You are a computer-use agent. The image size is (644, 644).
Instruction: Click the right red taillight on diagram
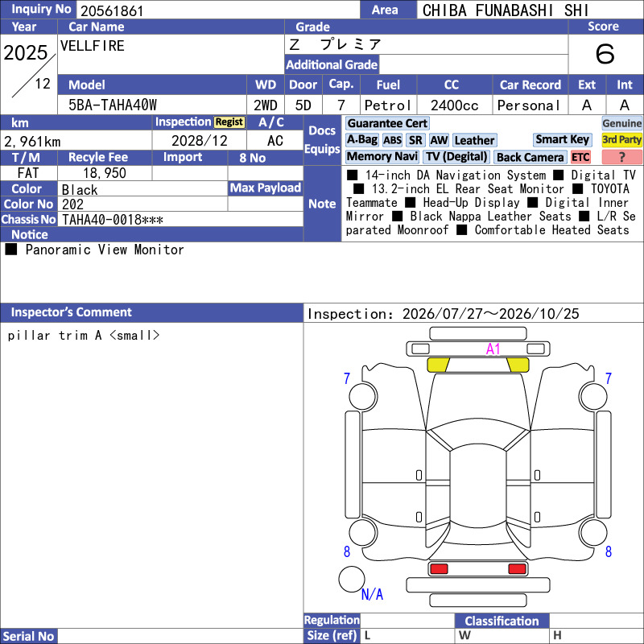[x=517, y=569]
